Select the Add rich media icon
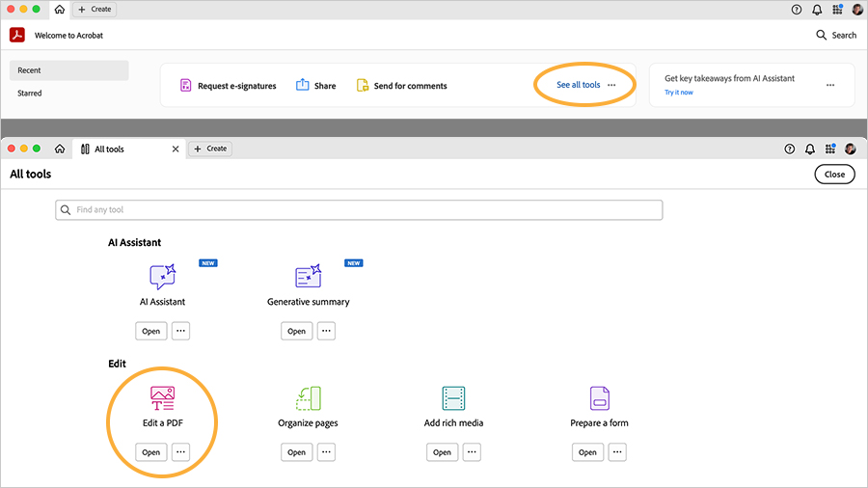This screenshot has width=868, height=488. [453, 398]
